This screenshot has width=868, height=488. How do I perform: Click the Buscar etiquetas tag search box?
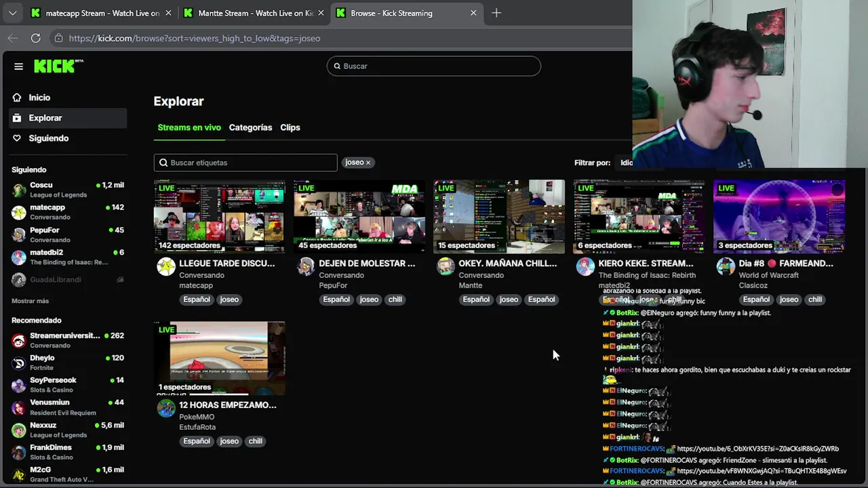point(245,163)
